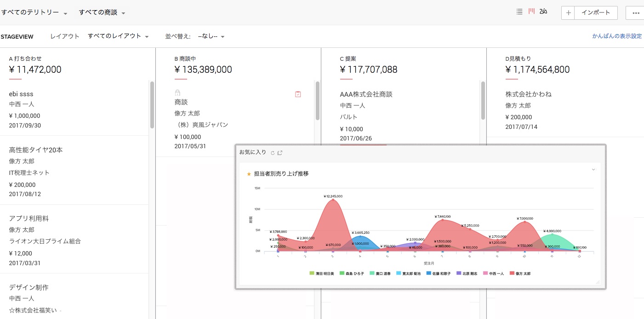The height and width of the screenshot is (319, 644).
Task: Click the インポート button
Action: pyautogui.click(x=595, y=13)
